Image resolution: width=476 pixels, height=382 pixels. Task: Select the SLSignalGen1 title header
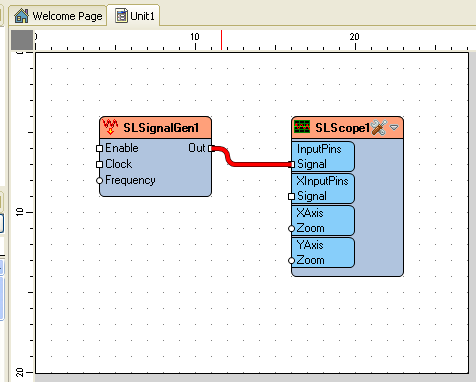[155, 127]
